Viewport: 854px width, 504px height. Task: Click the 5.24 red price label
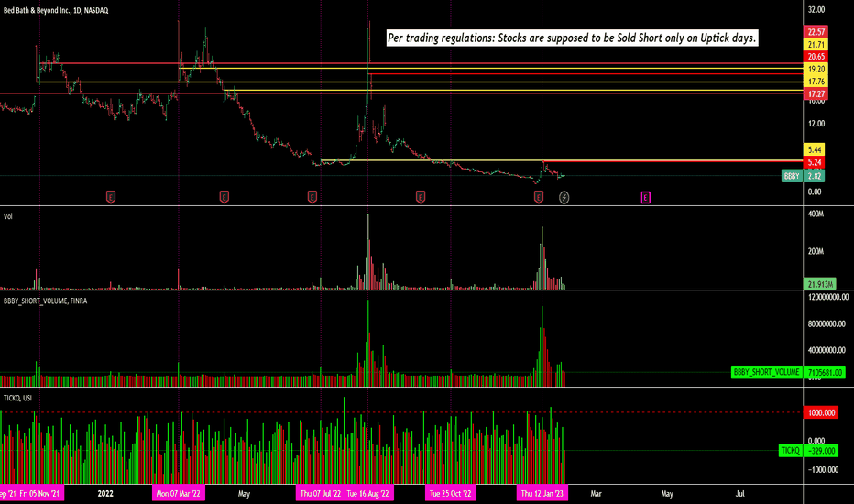815,162
